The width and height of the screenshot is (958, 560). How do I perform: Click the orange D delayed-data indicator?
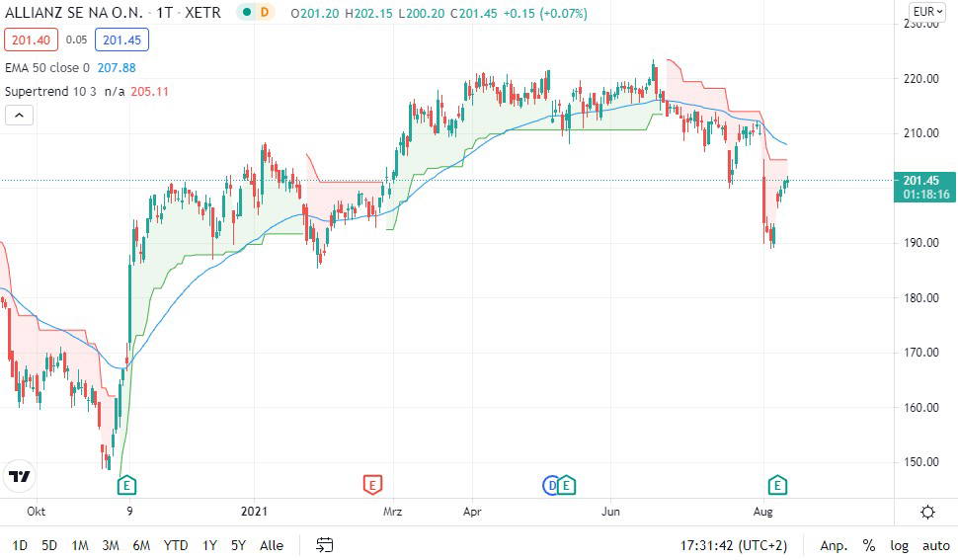pos(265,12)
